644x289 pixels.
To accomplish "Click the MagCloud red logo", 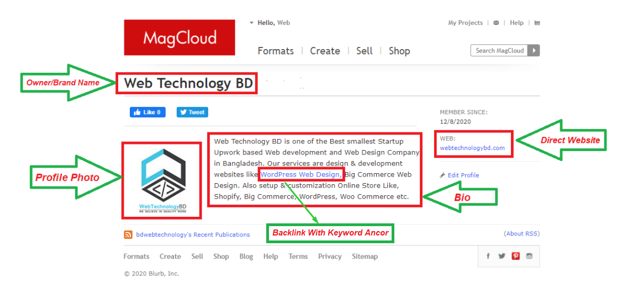I will (180, 38).
